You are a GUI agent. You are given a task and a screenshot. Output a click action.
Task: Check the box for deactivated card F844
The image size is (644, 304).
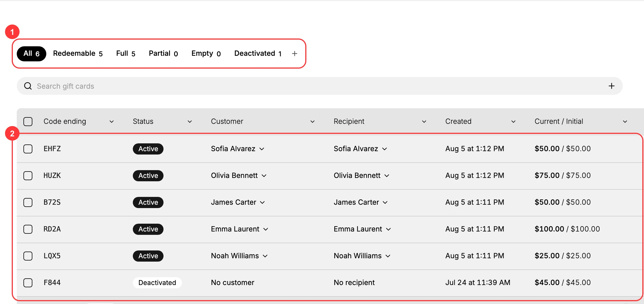point(28,283)
